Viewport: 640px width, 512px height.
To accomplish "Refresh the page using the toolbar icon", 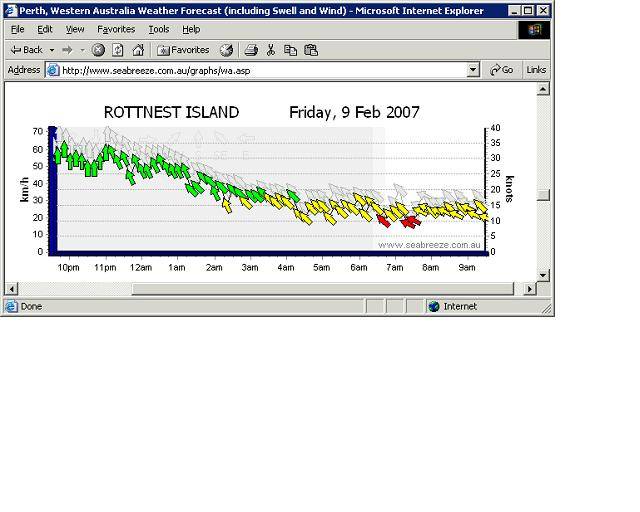I will 117,50.
